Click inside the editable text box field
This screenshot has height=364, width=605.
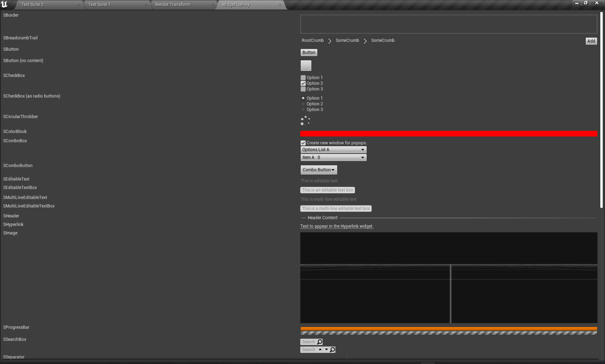(x=327, y=190)
